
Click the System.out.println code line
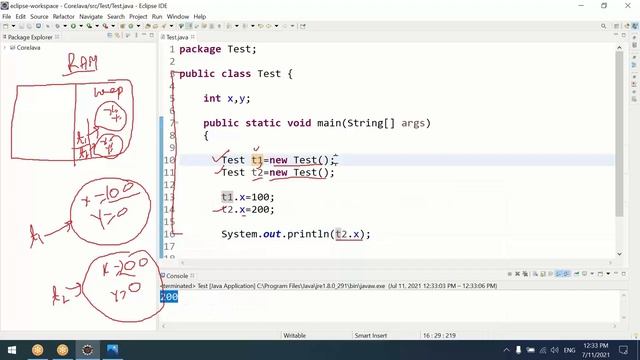coord(296,234)
